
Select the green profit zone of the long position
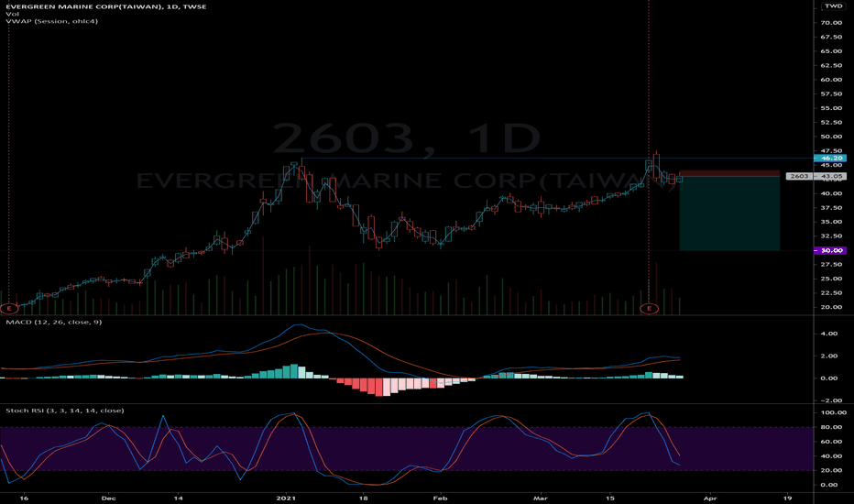(729, 214)
